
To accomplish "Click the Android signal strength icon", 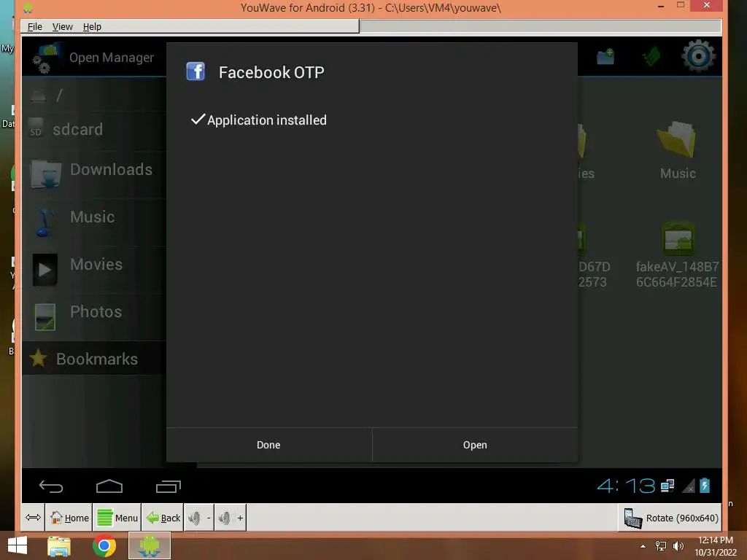I will pos(688,486).
